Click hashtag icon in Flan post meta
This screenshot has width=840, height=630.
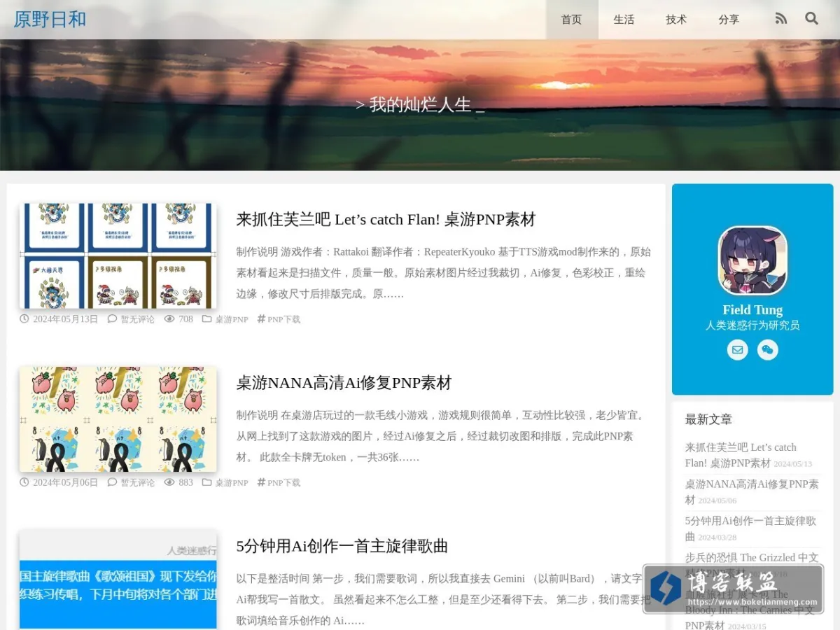(261, 318)
